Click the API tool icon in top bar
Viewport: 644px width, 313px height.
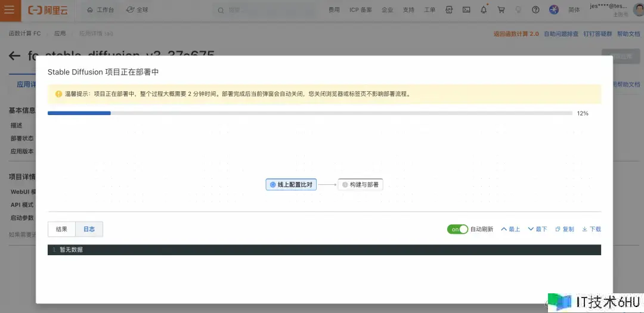tap(449, 10)
